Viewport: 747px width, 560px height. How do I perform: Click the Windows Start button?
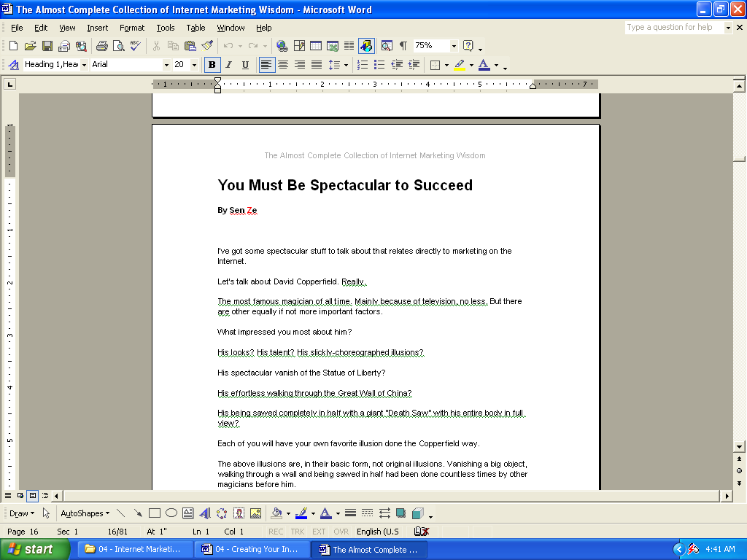pos(35,549)
